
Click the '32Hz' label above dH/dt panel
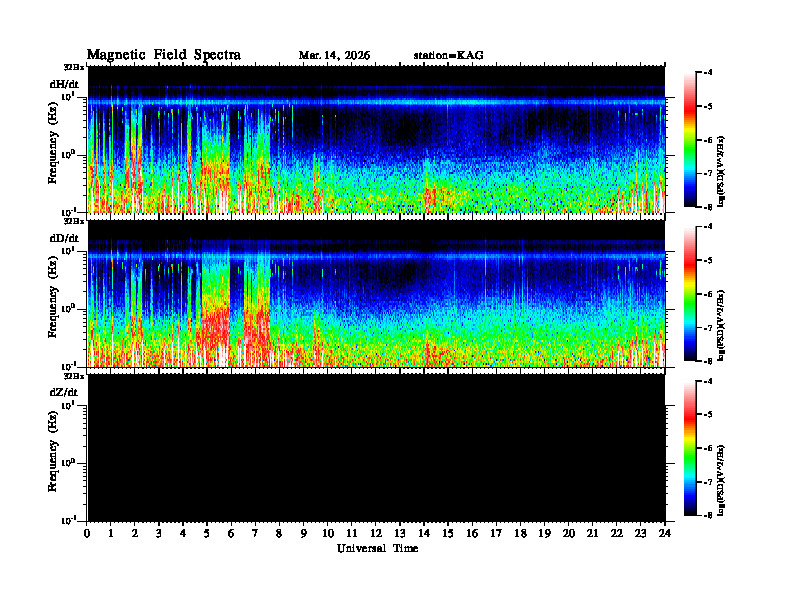pos(74,67)
